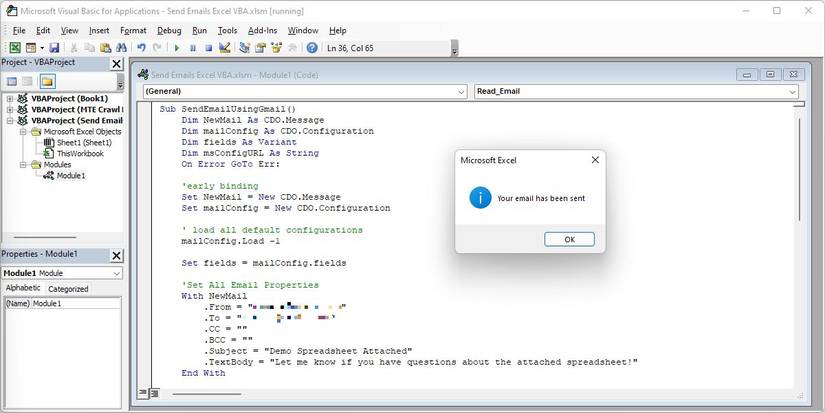Click the Toolbox toolbar icon
This screenshot has height=413, width=825.
[x=292, y=48]
